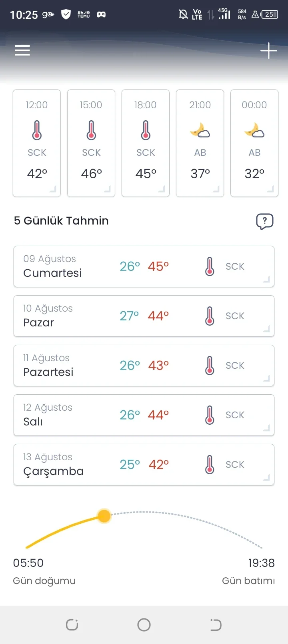Tap the plus icon to add location

click(268, 51)
